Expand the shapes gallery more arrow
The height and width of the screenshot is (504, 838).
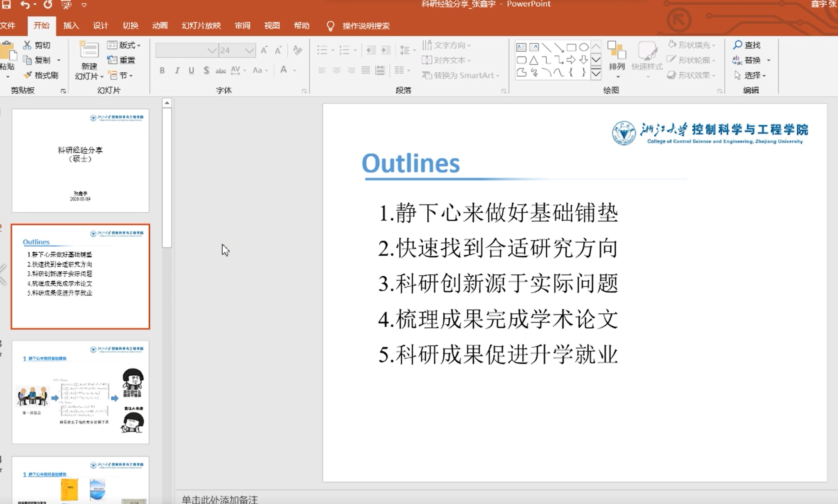click(x=596, y=74)
